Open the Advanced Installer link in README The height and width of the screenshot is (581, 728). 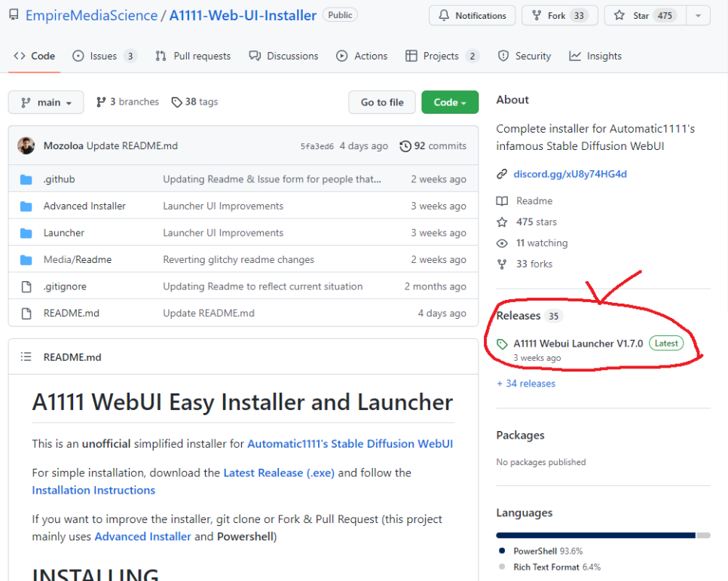[143, 537]
